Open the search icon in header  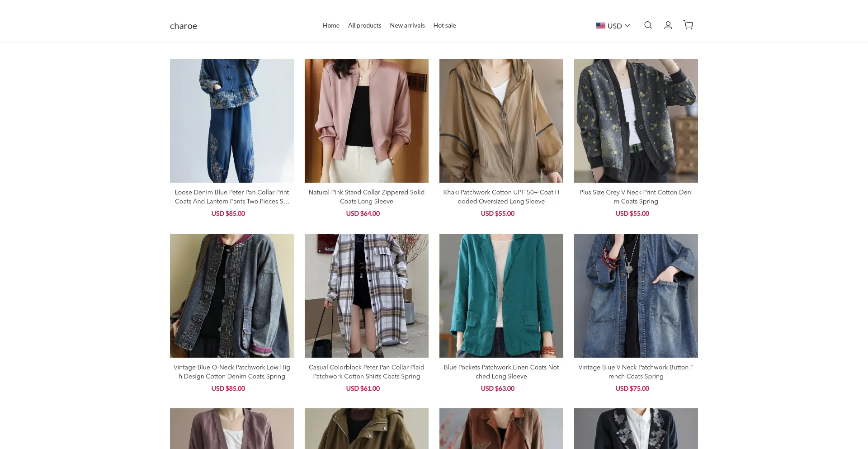pos(648,25)
